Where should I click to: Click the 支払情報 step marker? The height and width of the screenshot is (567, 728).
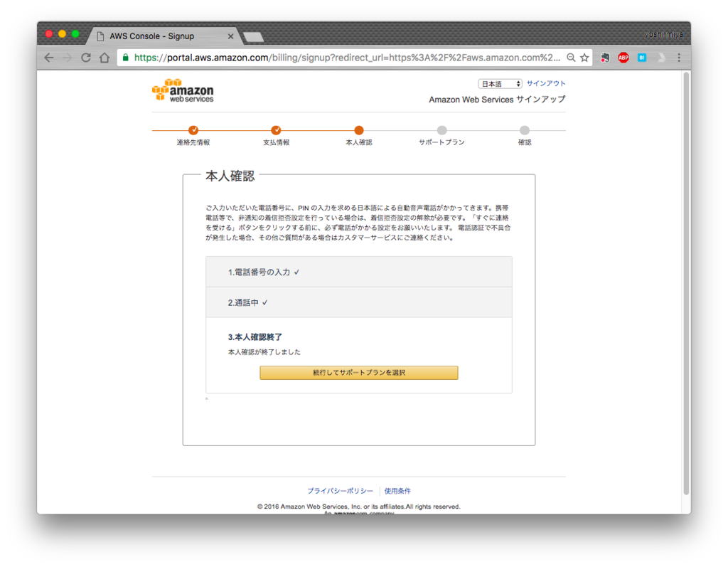pyautogui.click(x=277, y=130)
